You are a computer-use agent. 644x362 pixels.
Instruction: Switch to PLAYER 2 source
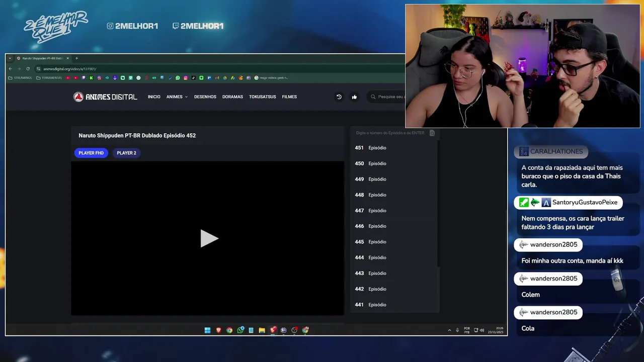126,153
